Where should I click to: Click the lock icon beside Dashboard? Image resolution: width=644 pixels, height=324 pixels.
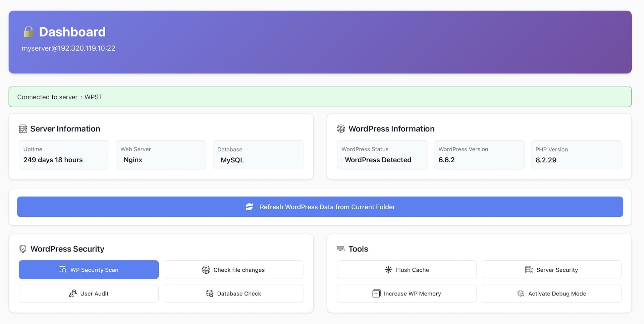click(29, 32)
